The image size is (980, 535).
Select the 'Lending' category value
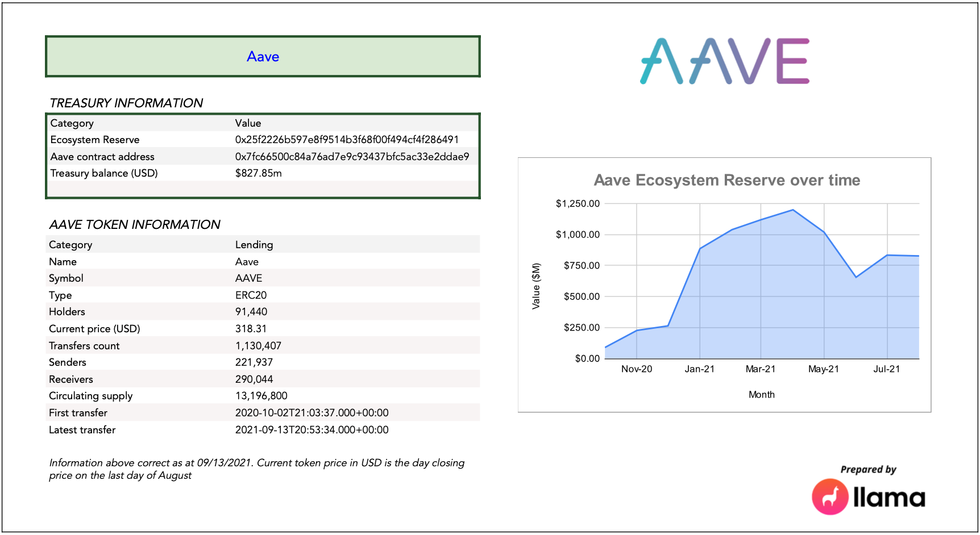click(x=254, y=245)
